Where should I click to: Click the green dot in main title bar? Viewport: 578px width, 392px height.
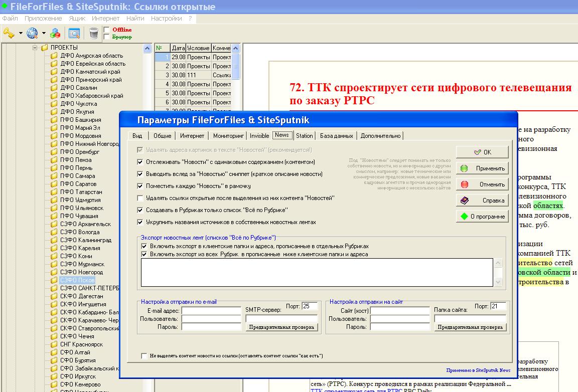pyautogui.click(x=5, y=6)
